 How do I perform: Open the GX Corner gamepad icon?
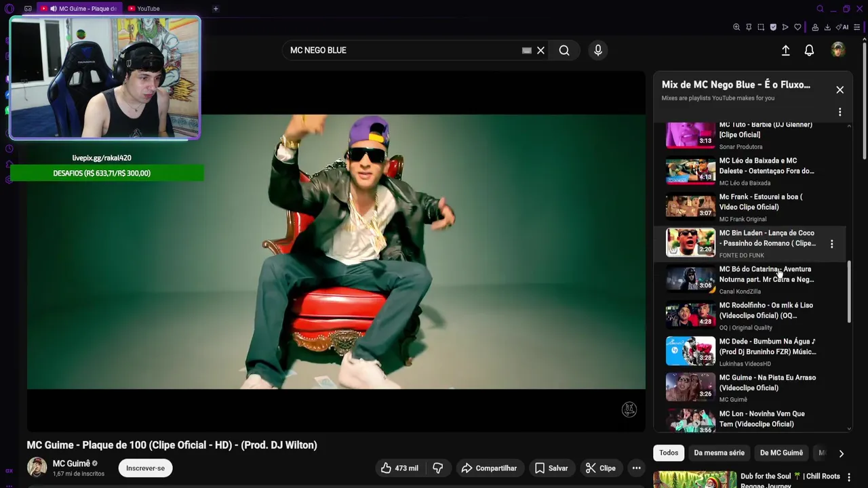click(x=28, y=9)
